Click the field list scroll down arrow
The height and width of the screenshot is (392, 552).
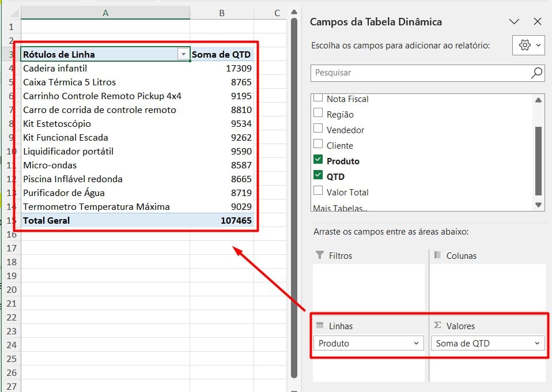pos(538,205)
